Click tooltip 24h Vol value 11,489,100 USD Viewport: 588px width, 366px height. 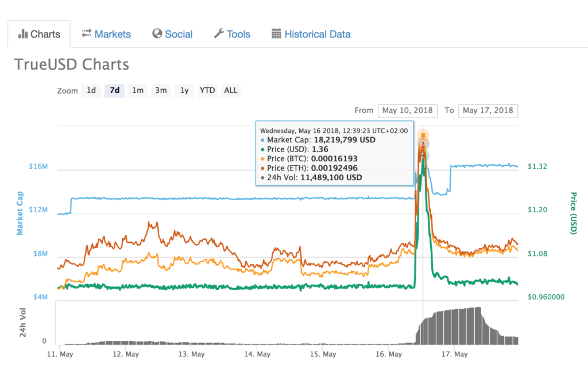331,177
